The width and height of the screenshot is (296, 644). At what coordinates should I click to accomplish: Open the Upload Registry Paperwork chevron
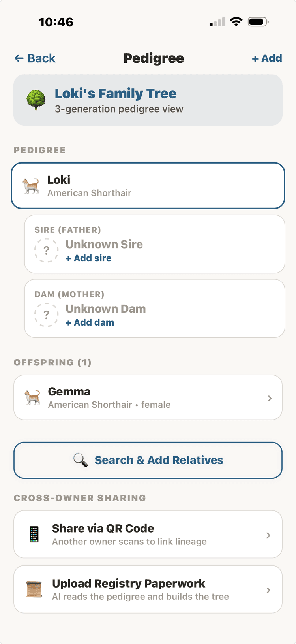(268, 590)
